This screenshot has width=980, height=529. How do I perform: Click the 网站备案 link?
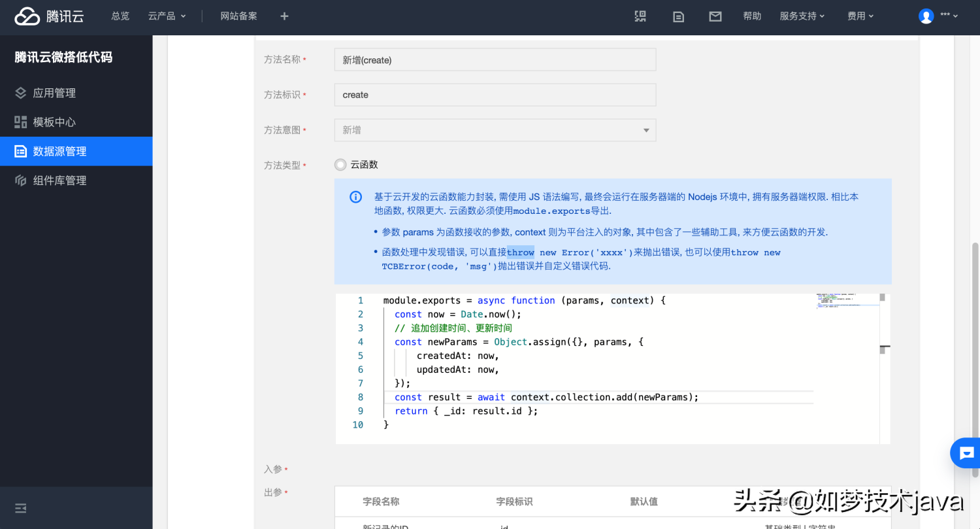[x=238, y=16]
